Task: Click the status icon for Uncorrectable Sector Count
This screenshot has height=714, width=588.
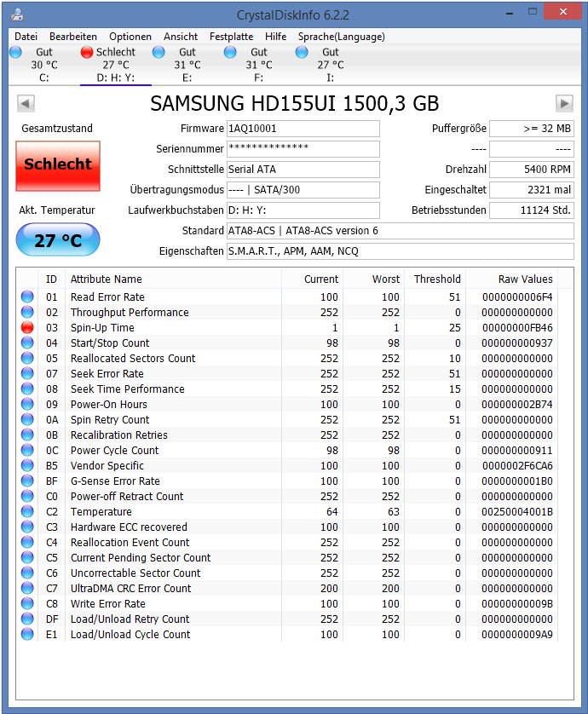Action: coord(27,573)
